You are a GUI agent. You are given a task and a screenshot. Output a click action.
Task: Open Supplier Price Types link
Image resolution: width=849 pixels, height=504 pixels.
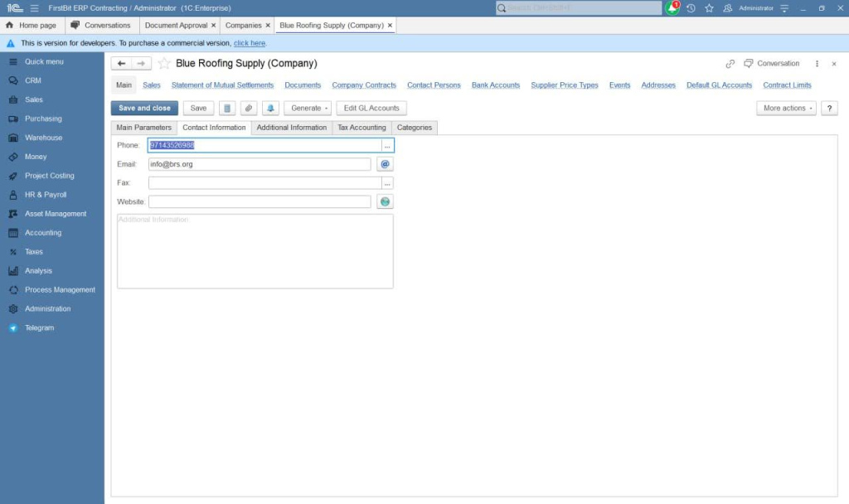point(564,85)
